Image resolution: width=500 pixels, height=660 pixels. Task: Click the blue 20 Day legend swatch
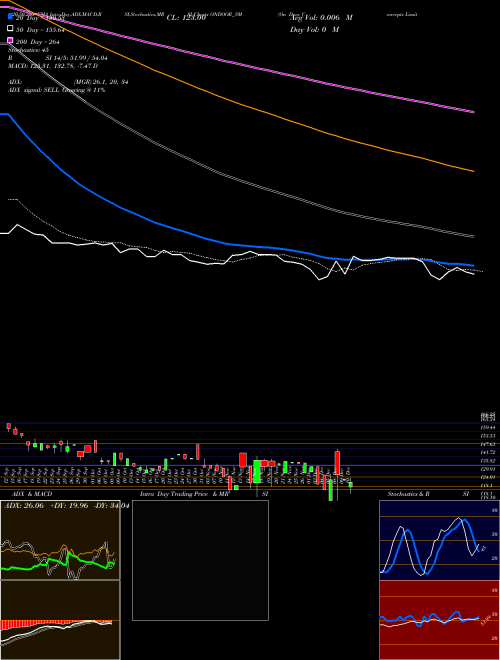10,17
